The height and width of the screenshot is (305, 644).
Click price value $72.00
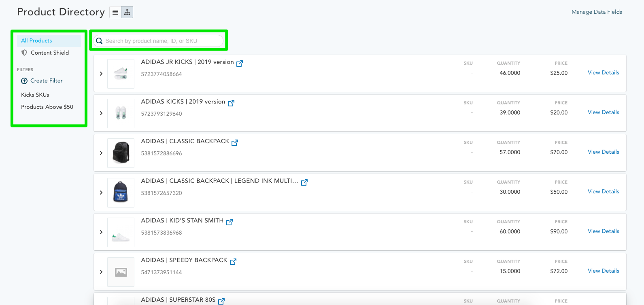tap(559, 271)
